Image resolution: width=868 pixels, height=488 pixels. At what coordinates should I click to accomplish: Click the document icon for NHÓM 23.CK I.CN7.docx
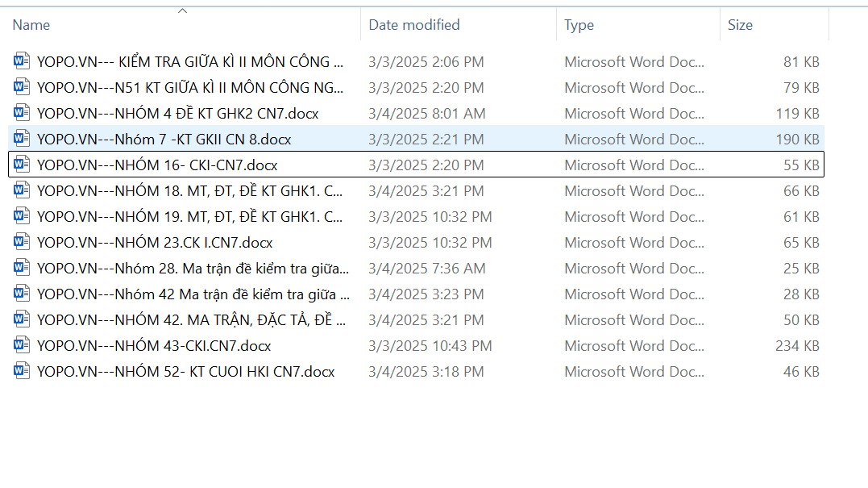click(22, 243)
